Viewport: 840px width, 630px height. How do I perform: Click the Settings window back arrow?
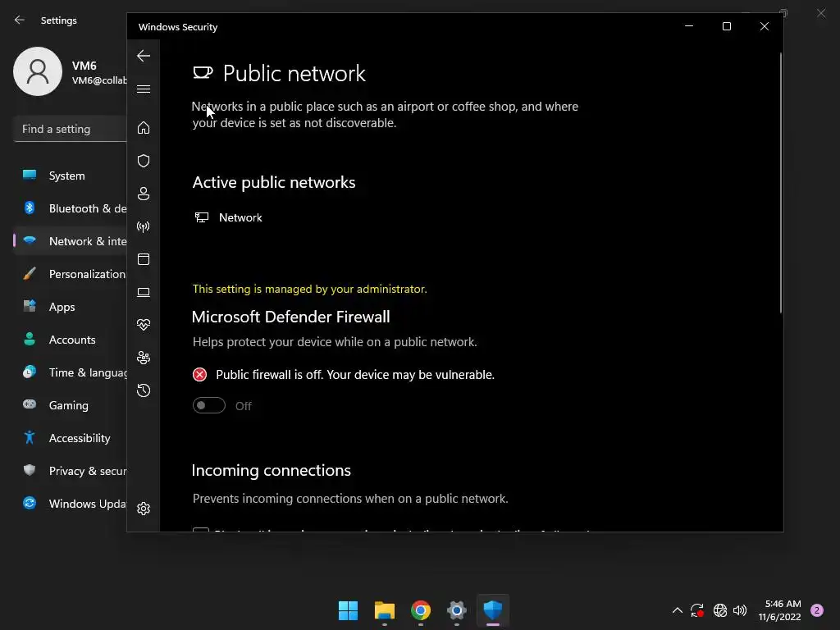(x=20, y=20)
